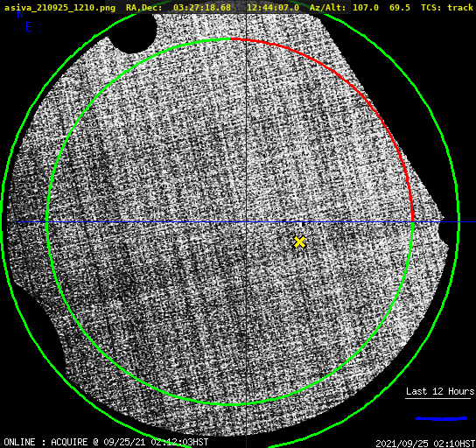Select the asiva_210925_1210.png filename label

[59, 8]
